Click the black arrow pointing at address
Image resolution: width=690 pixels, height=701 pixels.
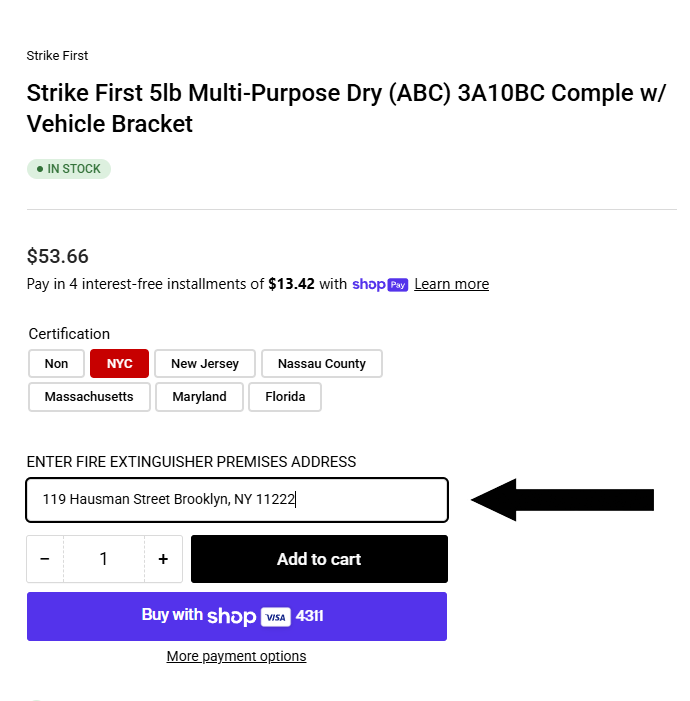[x=563, y=500]
